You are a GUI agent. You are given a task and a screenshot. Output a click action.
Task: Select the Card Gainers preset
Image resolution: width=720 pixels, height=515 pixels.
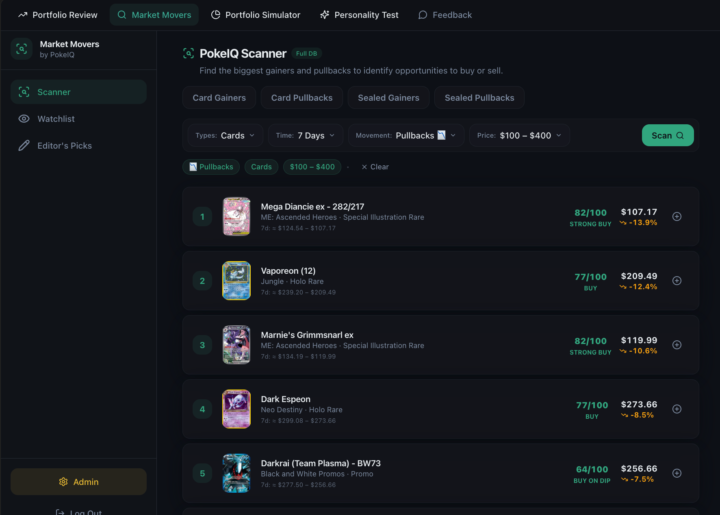coord(219,98)
